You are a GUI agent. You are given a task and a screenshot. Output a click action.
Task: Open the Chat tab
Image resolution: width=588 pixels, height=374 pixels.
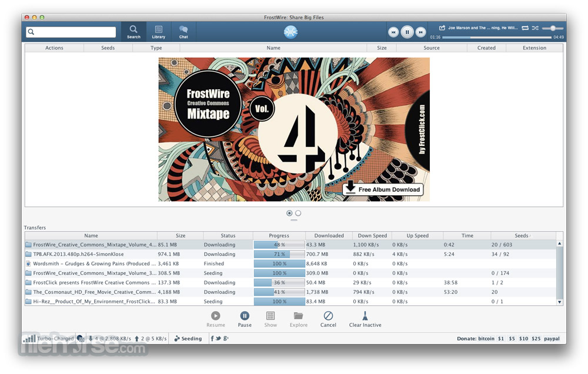[x=183, y=32]
